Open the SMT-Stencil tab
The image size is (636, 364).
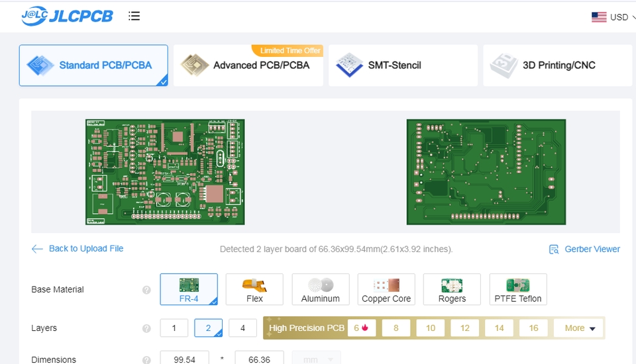tap(403, 66)
